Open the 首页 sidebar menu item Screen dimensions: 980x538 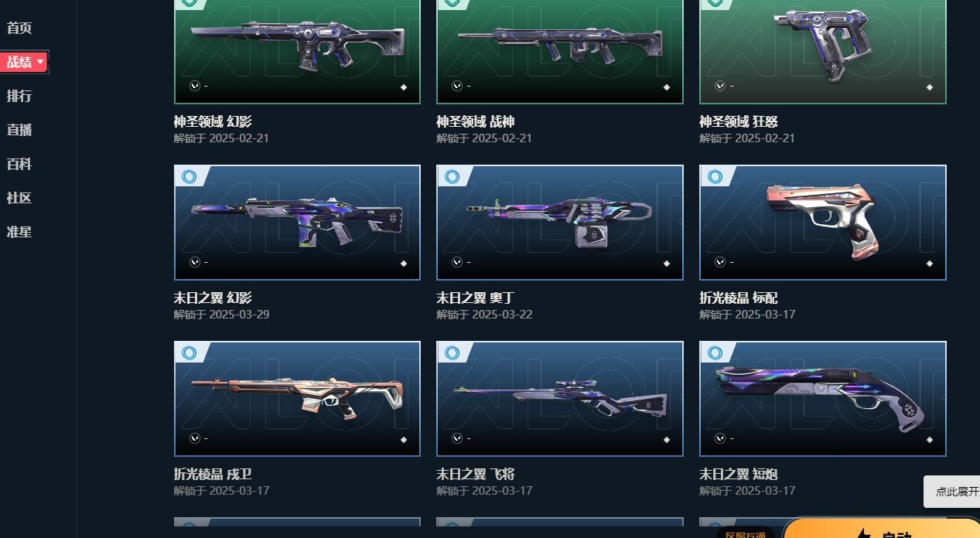coord(19,28)
